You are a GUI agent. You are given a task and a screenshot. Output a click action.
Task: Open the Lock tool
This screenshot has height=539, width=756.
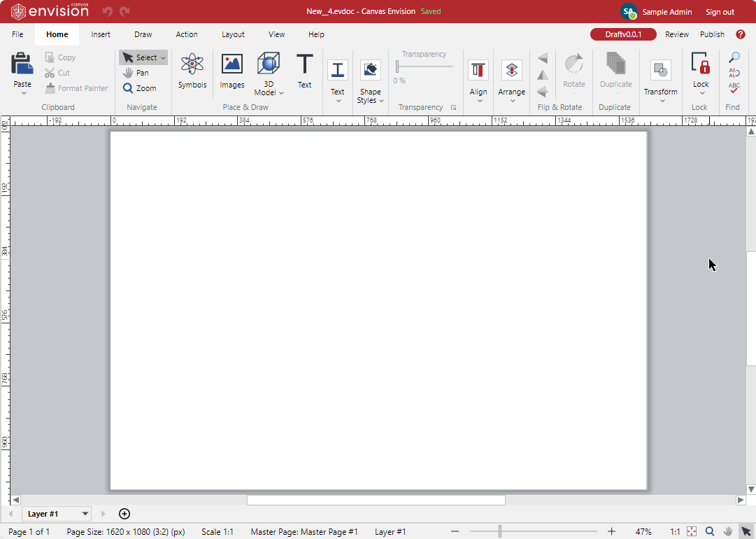[x=701, y=73]
